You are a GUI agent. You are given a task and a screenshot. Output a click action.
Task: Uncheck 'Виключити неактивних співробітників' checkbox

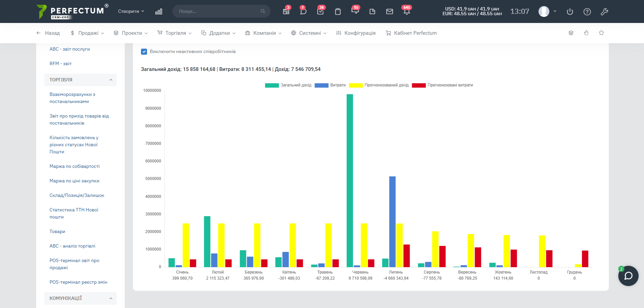pos(144,52)
